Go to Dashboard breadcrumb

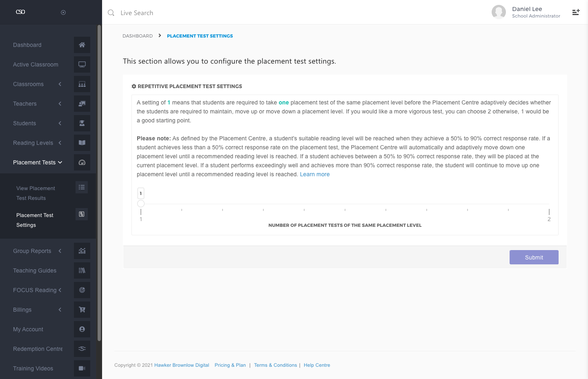138,36
